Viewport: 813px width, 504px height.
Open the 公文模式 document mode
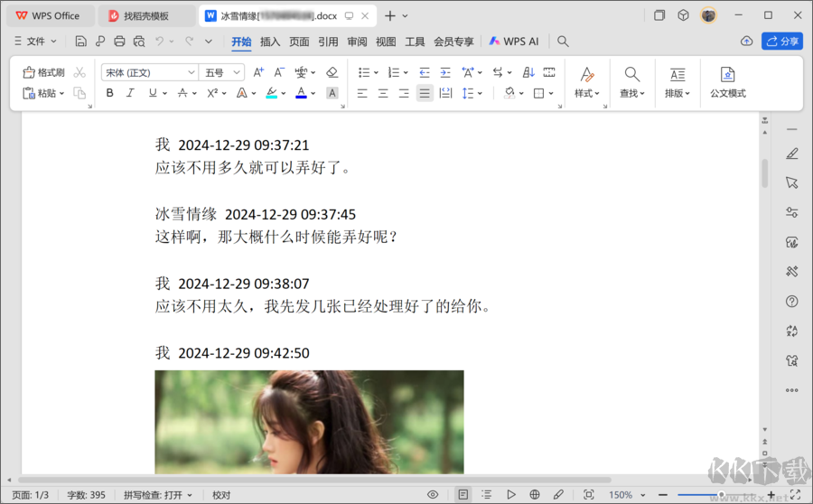pyautogui.click(x=727, y=82)
